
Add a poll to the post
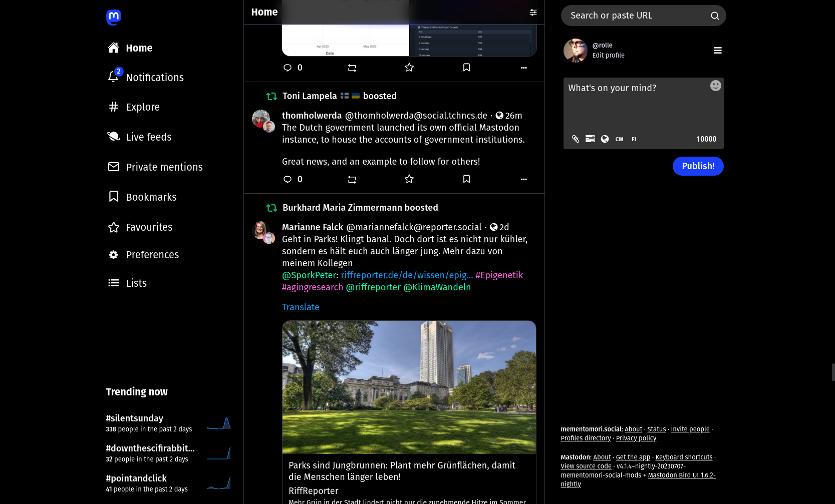(x=590, y=139)
